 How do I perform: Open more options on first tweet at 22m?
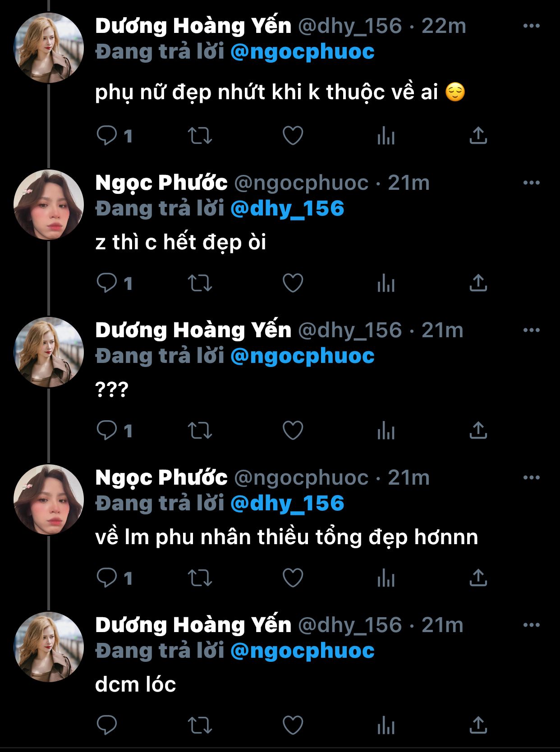click(531, 26)
